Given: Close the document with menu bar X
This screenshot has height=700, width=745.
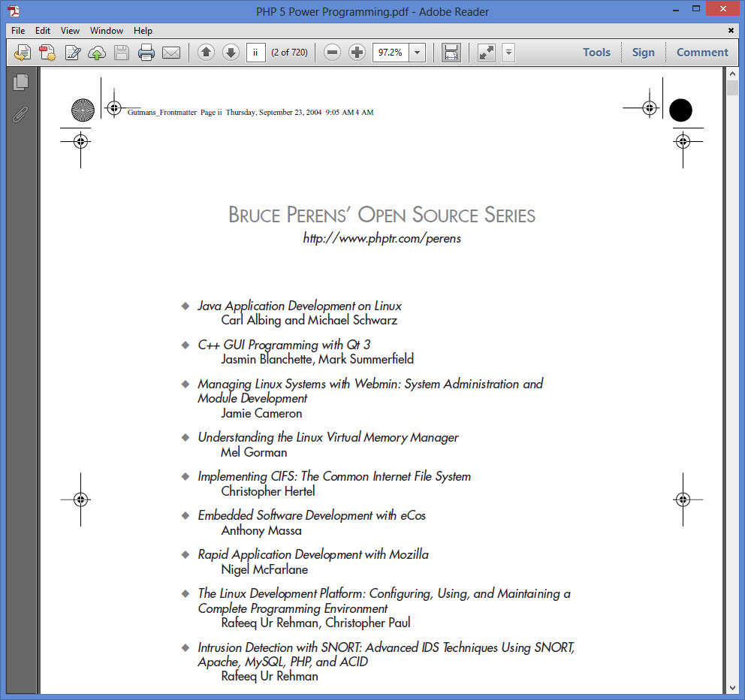Looking at the screenshot, I should [x=731, y=30].
